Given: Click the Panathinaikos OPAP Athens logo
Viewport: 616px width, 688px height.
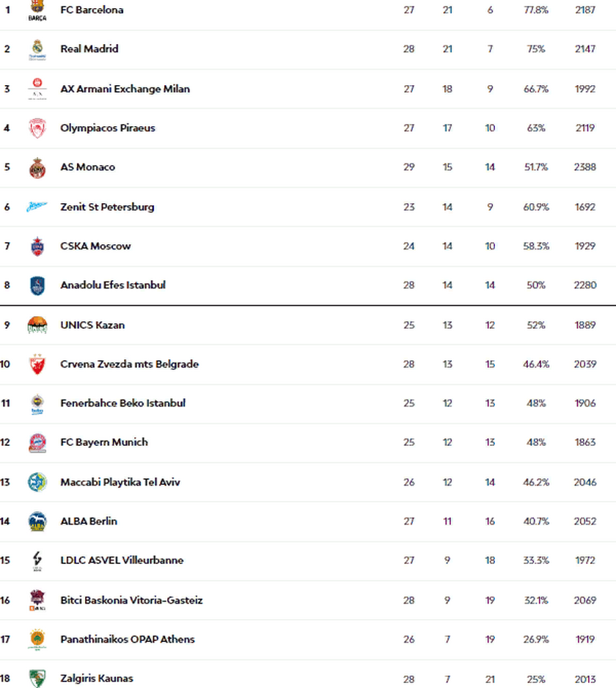Looking at the screenshot, I should pos(37,640).
